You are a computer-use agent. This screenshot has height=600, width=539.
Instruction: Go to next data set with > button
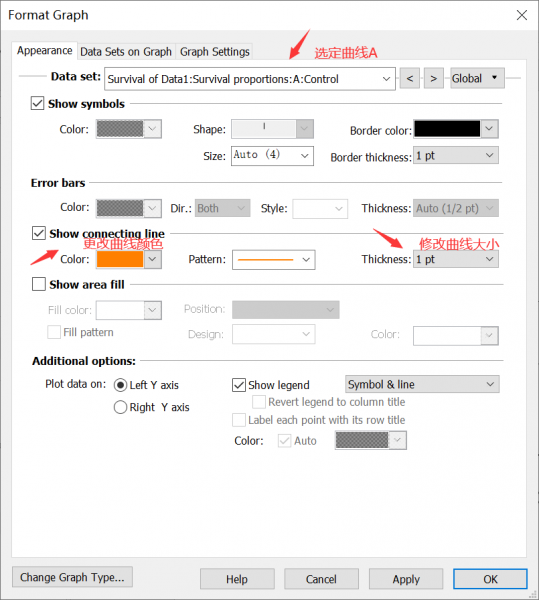[433, 78]
